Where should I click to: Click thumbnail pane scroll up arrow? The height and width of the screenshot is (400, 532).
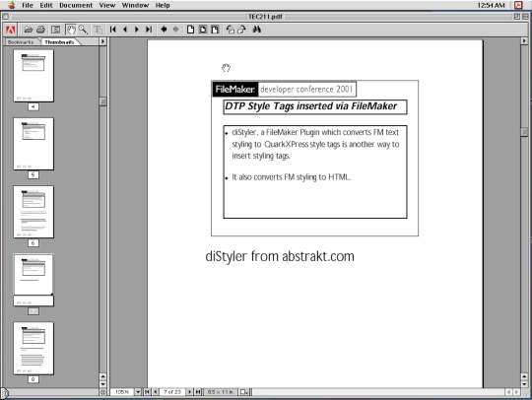(x=103, y=376)
